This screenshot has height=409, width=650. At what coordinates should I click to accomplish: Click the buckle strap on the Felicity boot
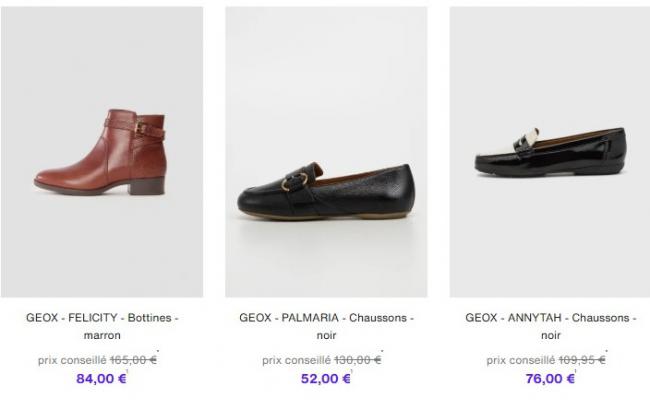point(138,128)
